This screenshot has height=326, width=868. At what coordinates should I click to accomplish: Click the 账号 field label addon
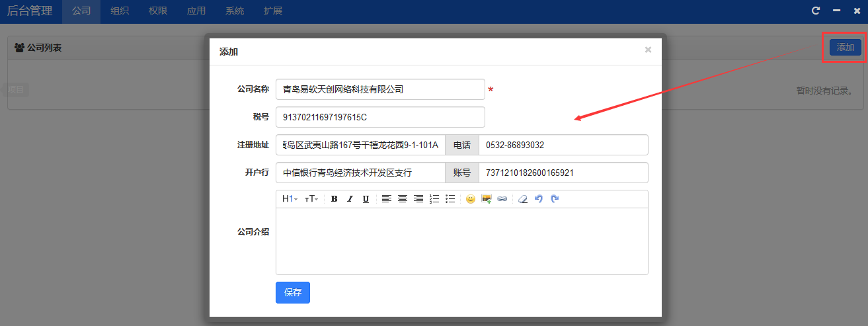point(462,173)
